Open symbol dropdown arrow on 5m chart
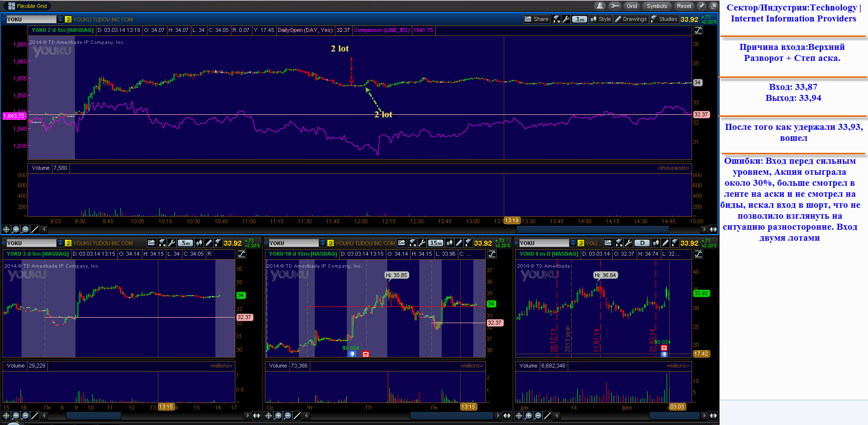The image size is (868, 425). click(60, 243)
